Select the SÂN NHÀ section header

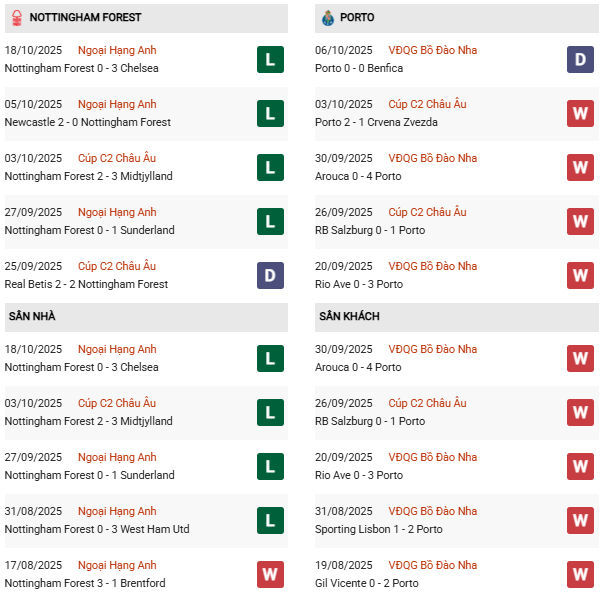31,316
